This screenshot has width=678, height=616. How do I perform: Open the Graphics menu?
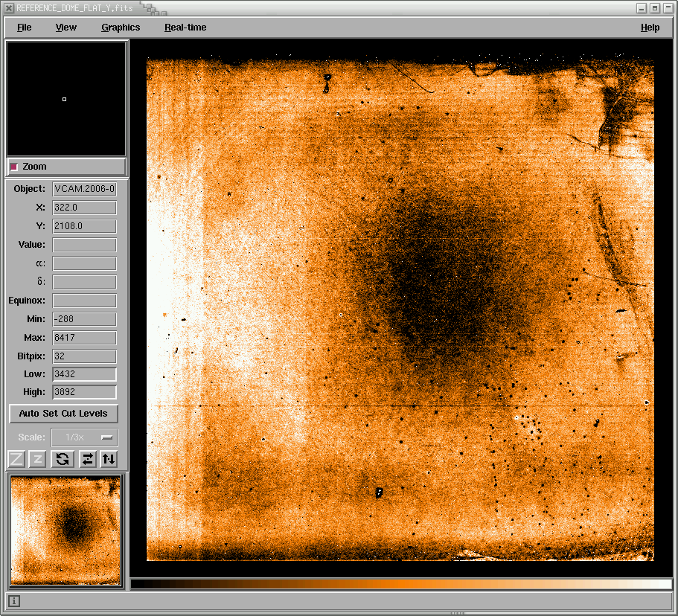(121, 28)
